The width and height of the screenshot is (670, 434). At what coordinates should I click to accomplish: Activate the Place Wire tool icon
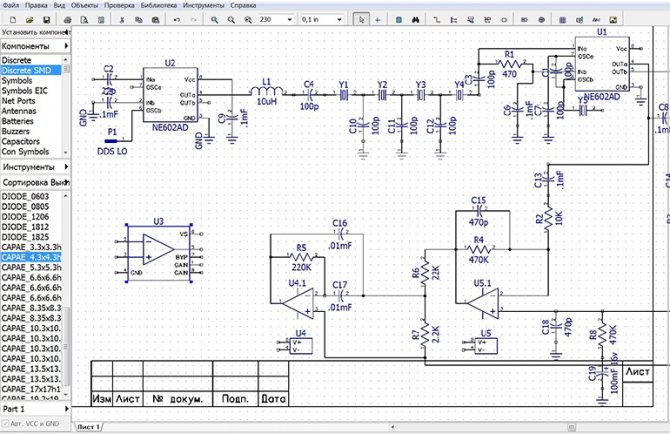(x=436, y=20)
